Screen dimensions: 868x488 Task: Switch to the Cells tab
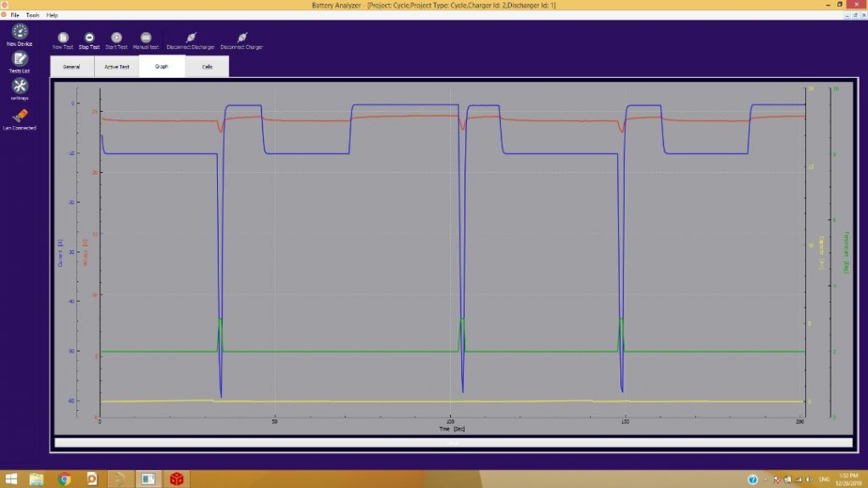click(207, 66)
